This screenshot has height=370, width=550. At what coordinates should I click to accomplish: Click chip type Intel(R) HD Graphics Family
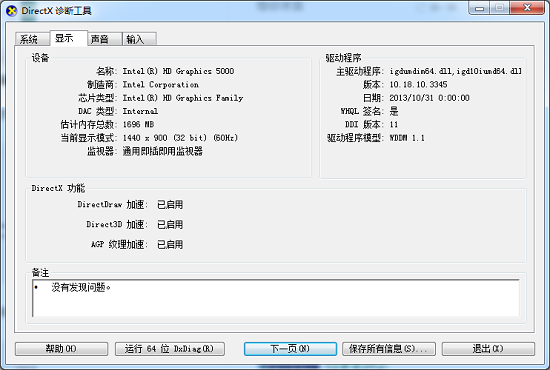[x=183, y=98]
